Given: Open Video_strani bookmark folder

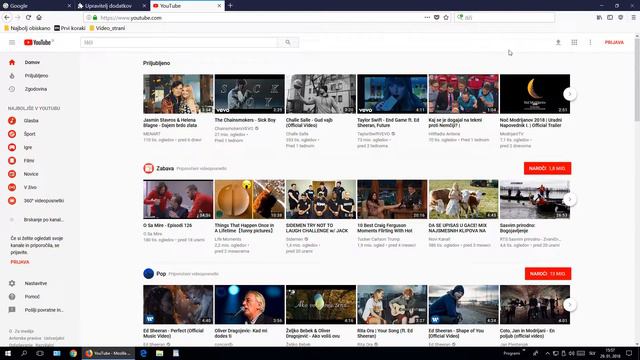Looking at the screenshot, I should pyautogui.click(x=107, y=28).
